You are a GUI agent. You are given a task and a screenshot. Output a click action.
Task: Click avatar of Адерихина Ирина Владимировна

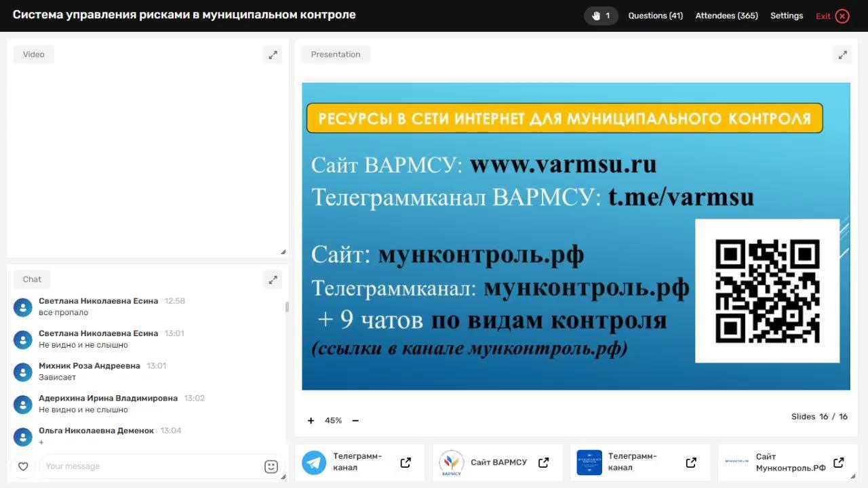pos(23,404)
